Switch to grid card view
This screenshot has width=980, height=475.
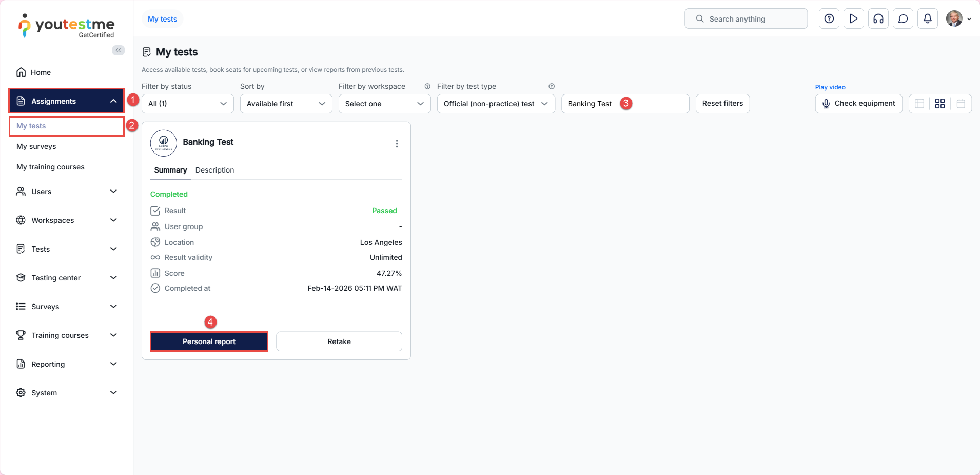point(939,104)
